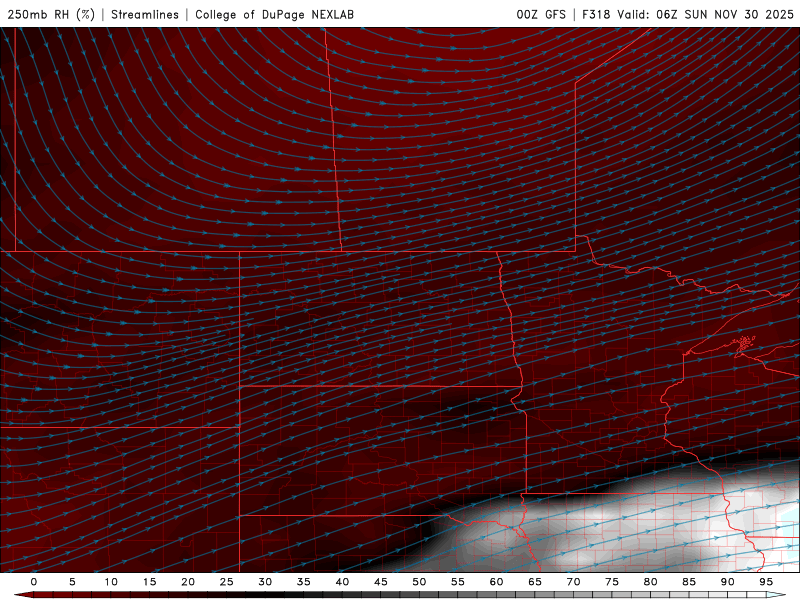
Task: Click the left arrow cap of the colorbar
Action: tap(23, 595)
